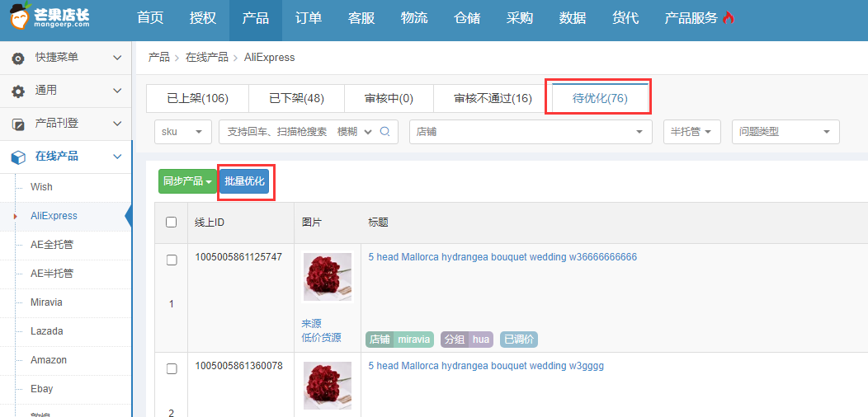
Task: Click the 低价货源 link
Action: coord(321,338)
